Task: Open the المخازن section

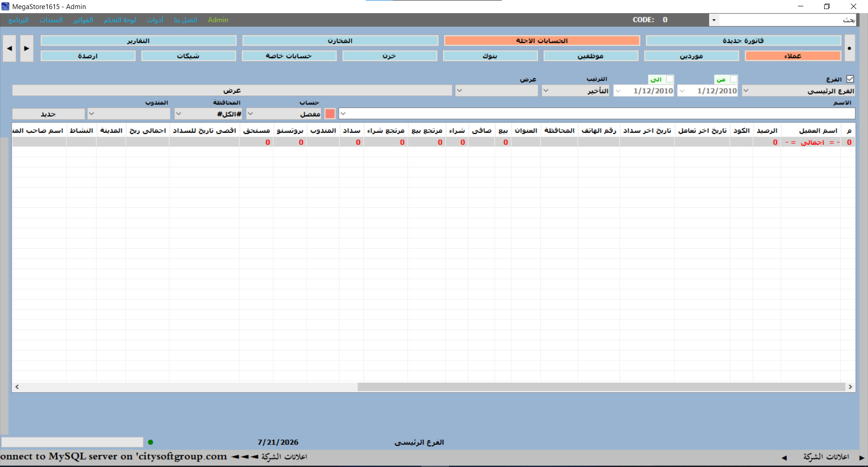Action: [x=340, y=41]
